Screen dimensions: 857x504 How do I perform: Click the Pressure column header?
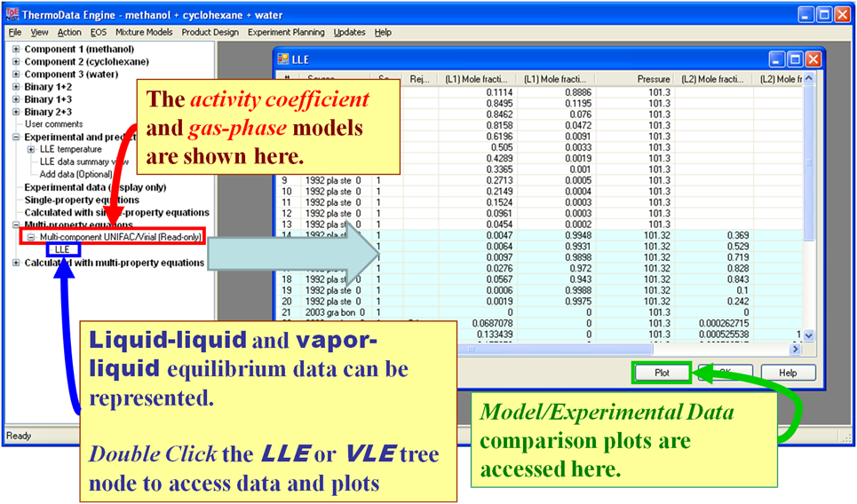[x=653, y=79]
